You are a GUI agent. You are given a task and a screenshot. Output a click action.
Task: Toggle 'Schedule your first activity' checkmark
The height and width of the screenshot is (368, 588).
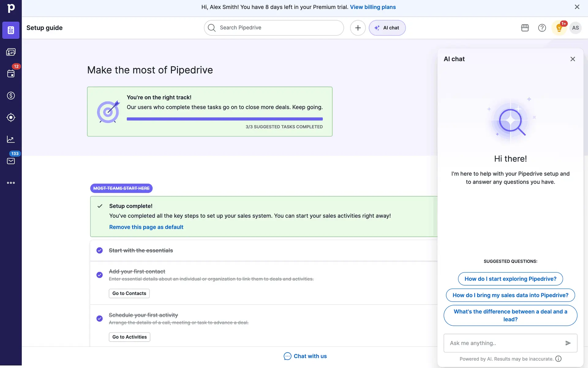point(100,318)
